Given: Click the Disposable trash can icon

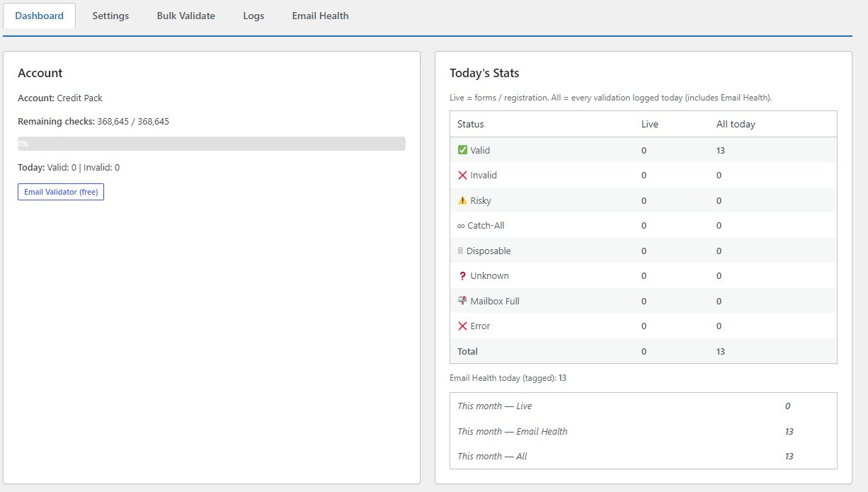Looking at the screenshot, I should [460, 251].
